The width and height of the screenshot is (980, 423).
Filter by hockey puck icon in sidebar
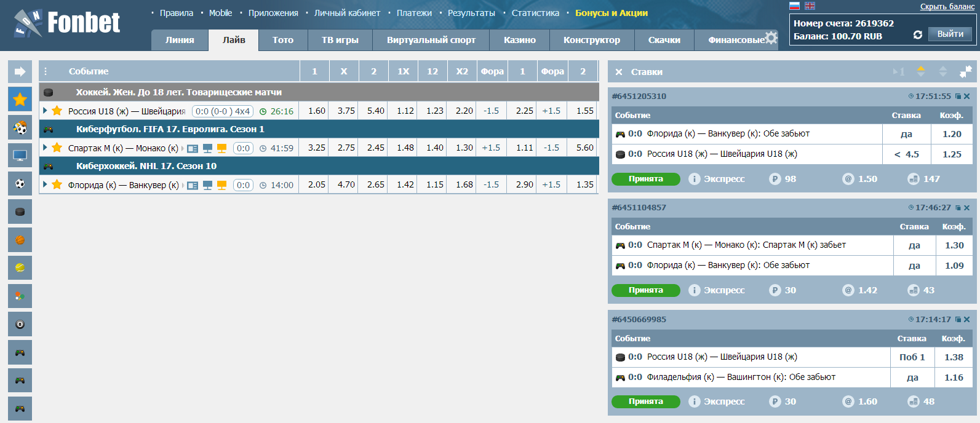click(20, 211)
